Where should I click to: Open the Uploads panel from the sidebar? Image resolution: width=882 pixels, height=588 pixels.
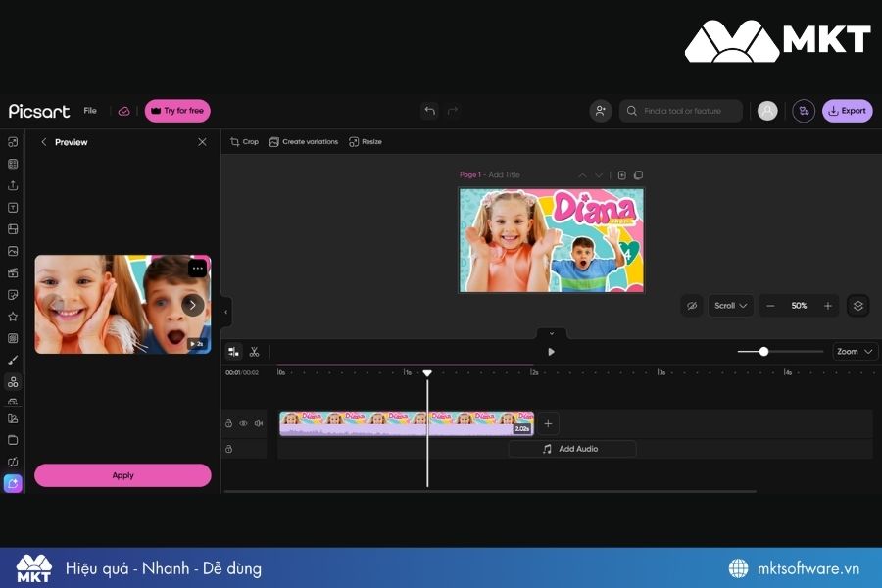pos(13,184)
